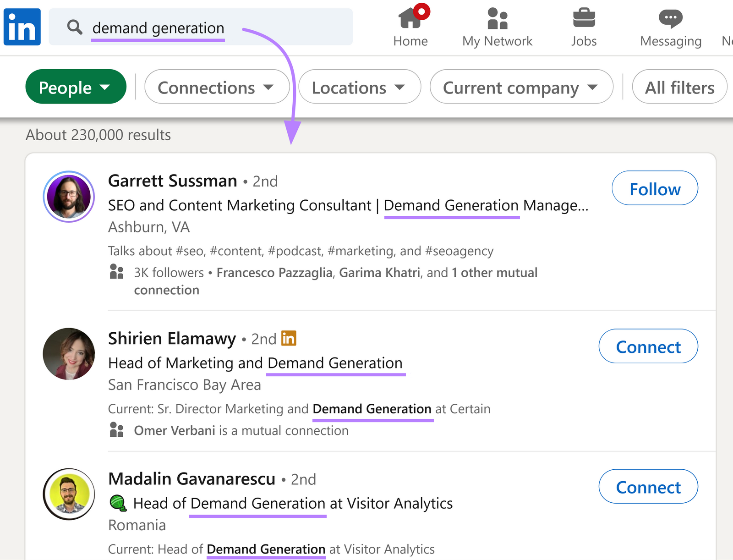Open Messaging speech bubble icon

click(x=670, y=18)
